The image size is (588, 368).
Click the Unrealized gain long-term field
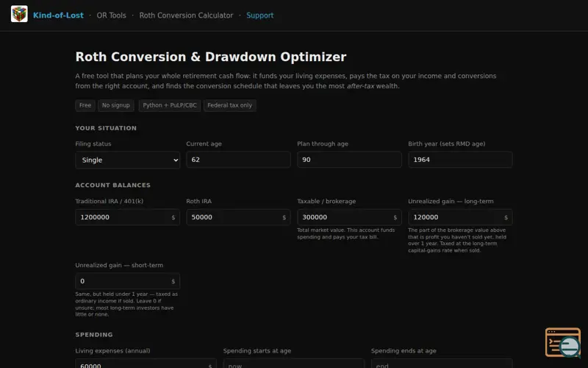(460, 217)
